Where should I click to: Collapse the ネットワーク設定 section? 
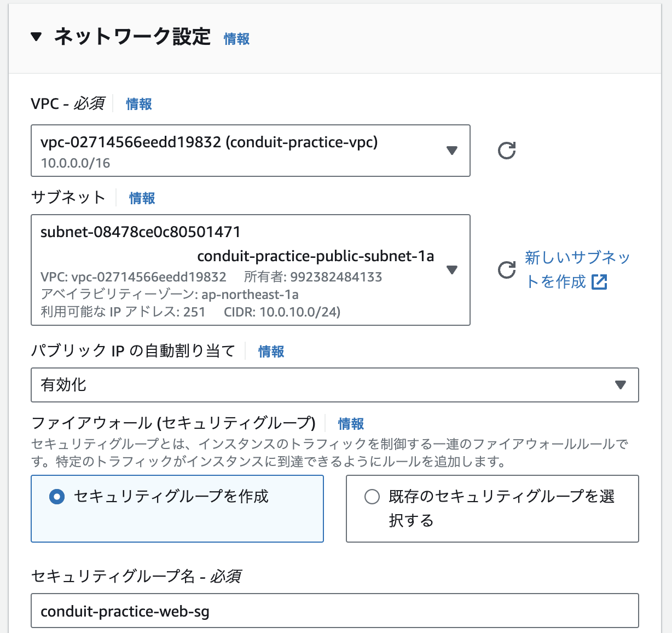point(36,37)
